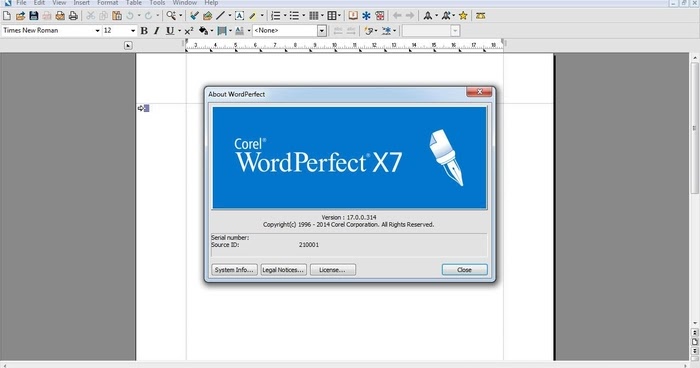Open the Insert menu
The width and height of the screenshot is (700, 368).
point(82,3)
